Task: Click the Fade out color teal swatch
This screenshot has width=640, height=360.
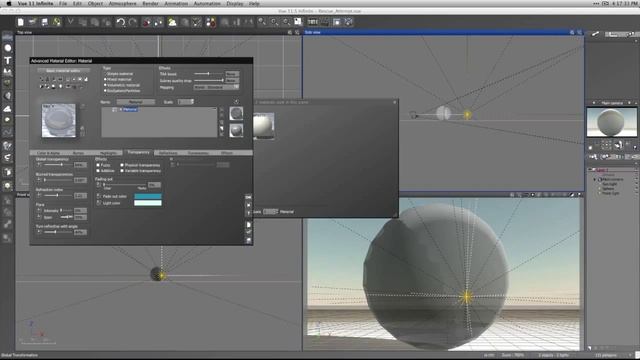Action: [148, 196]
